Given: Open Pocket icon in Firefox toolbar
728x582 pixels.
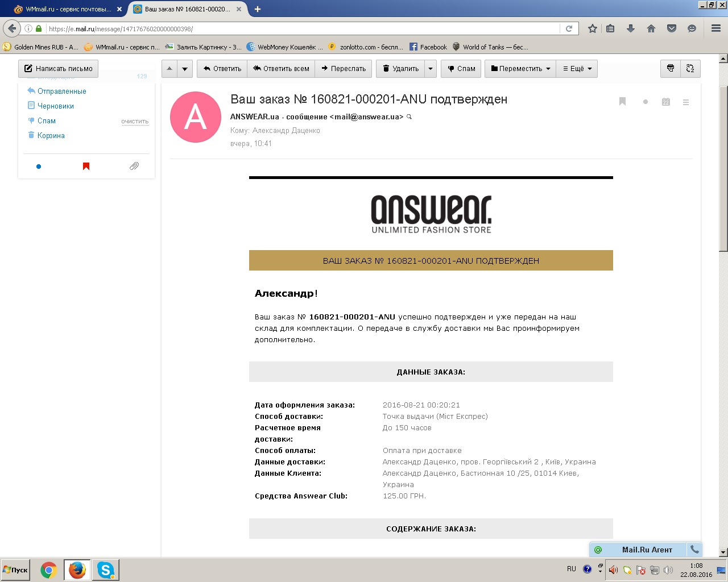Looking at the screenshot, I should [x=672, y=28].
